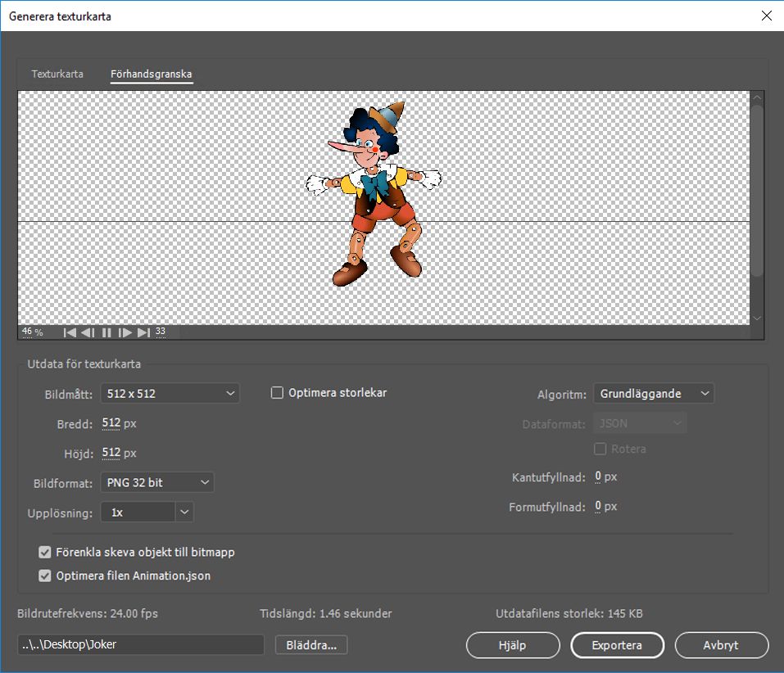The width and height of the screenshot is (784, 673).
Task: Jump to last frame in preview
Action: pos(143,332)
